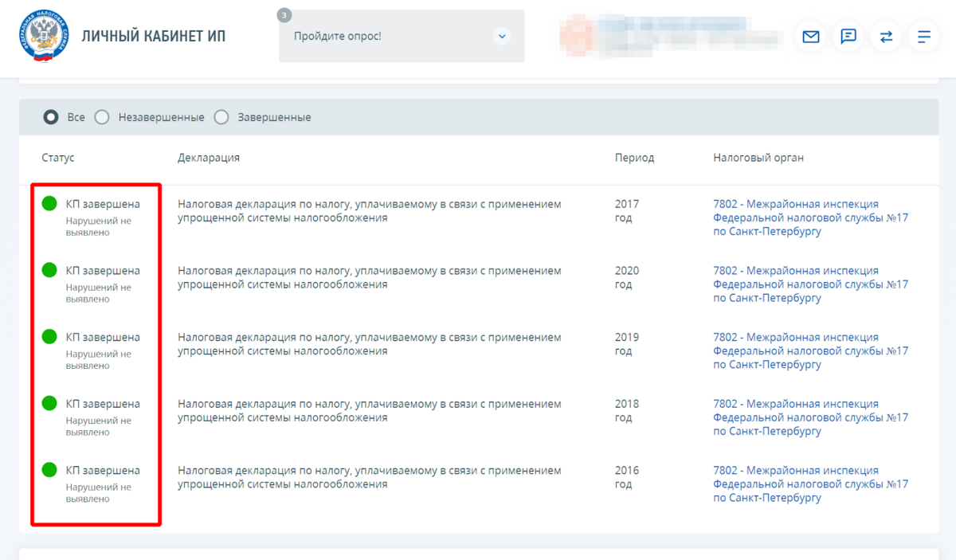Click the period "2016 год" cell
Screen dimensions: 956x560
coord(627,477)
